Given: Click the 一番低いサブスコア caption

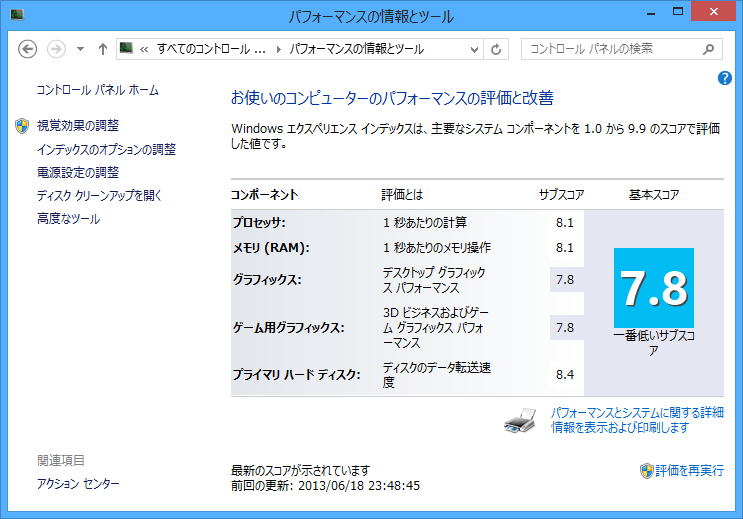Looking at the screenshot, I should (654, 343).
